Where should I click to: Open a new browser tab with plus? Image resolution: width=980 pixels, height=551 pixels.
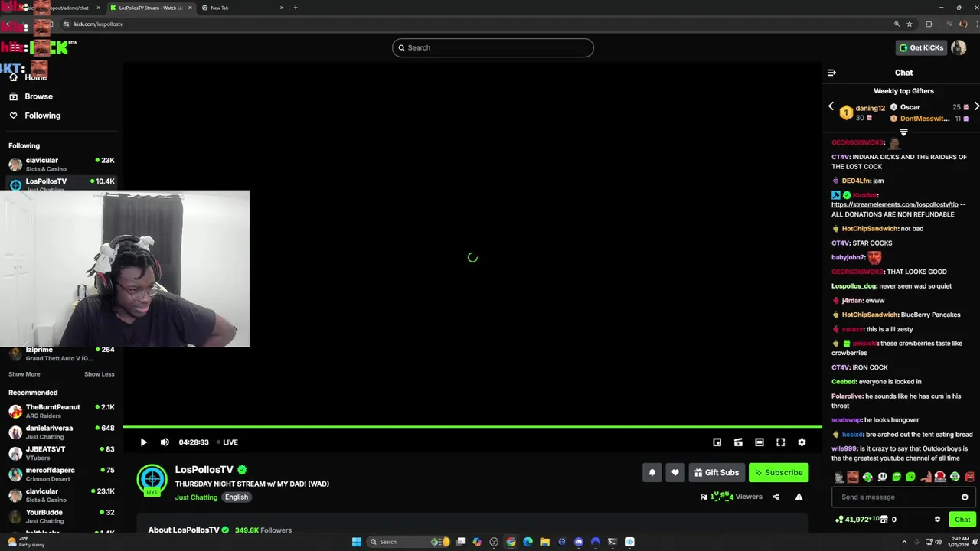click(296, 8)
